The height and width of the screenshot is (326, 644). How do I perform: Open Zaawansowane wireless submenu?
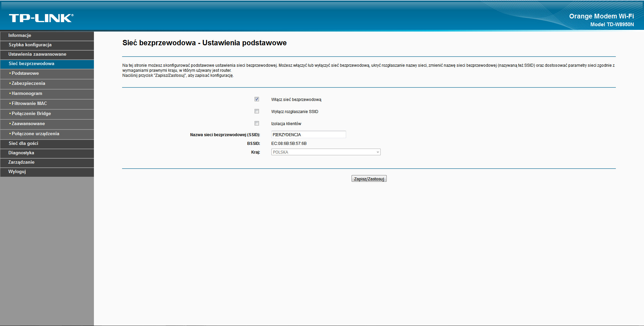(47, 124)
